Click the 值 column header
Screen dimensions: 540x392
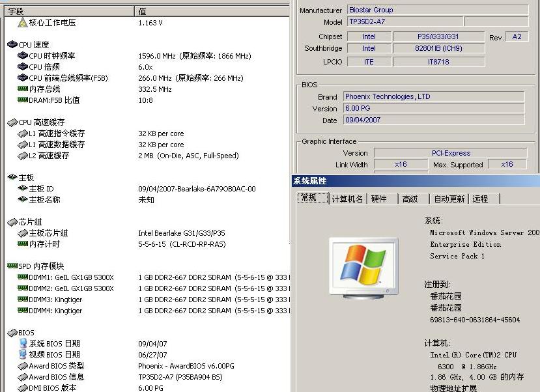tap(212, 11)
